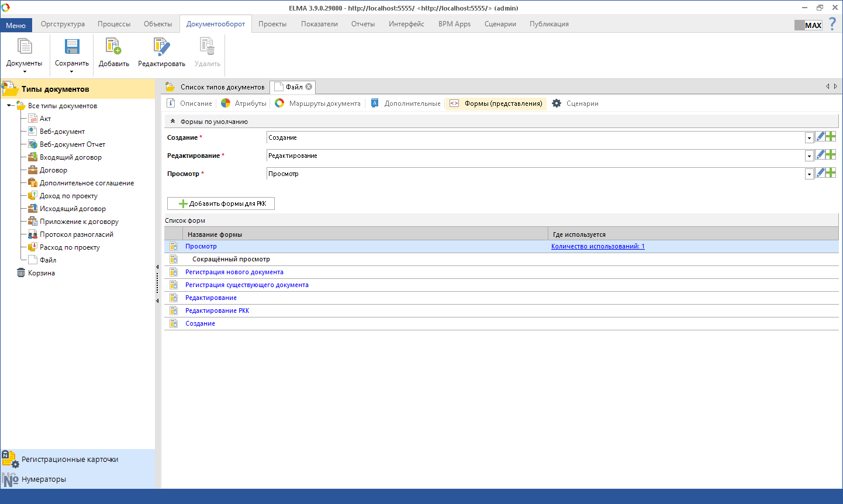Click the Add document type icon
Image resolution: width=843 pixels, height=504 pixels.
[x=113, y=47]
